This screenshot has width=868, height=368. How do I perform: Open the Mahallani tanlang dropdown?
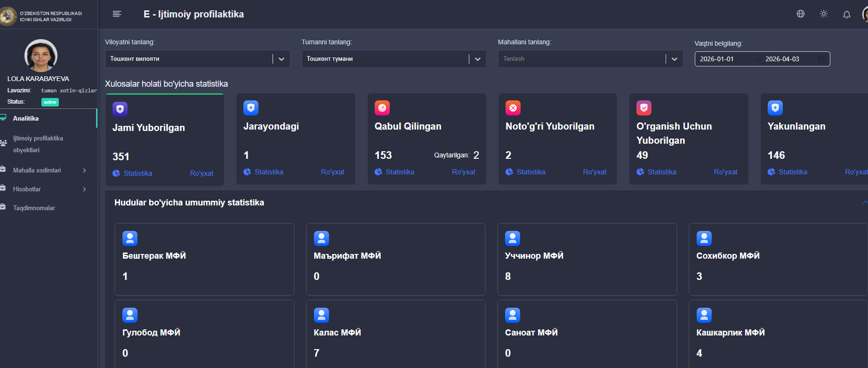click(x=591, y=59)
